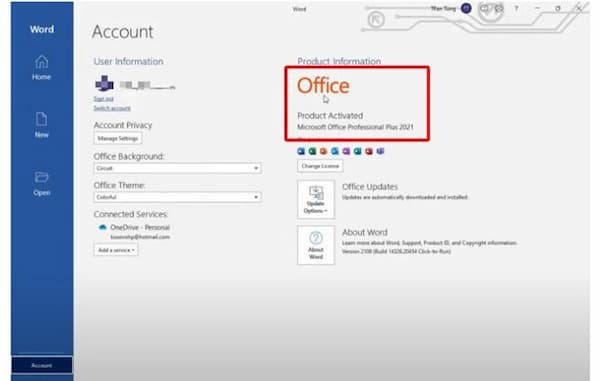Click the teal Publisher app icon
This screenshot has width=600, height=381.
(x=357, y=151)
